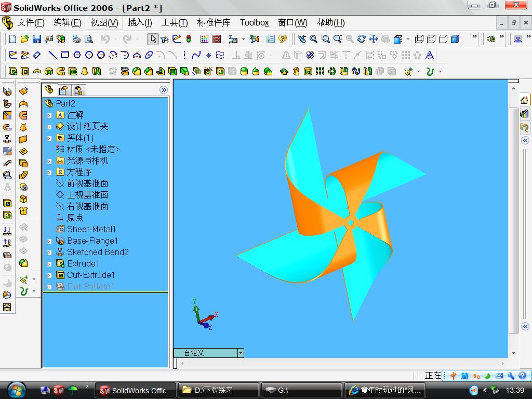Click the 3D Sketch icon
Image resolution: width=532 pixels, height=399 pixels.
(x=24, y=55)
